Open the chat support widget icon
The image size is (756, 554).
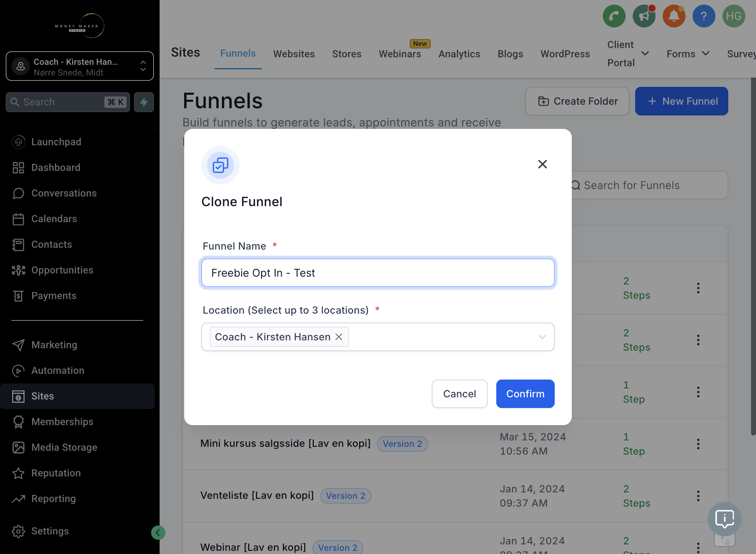click(724, 519)
